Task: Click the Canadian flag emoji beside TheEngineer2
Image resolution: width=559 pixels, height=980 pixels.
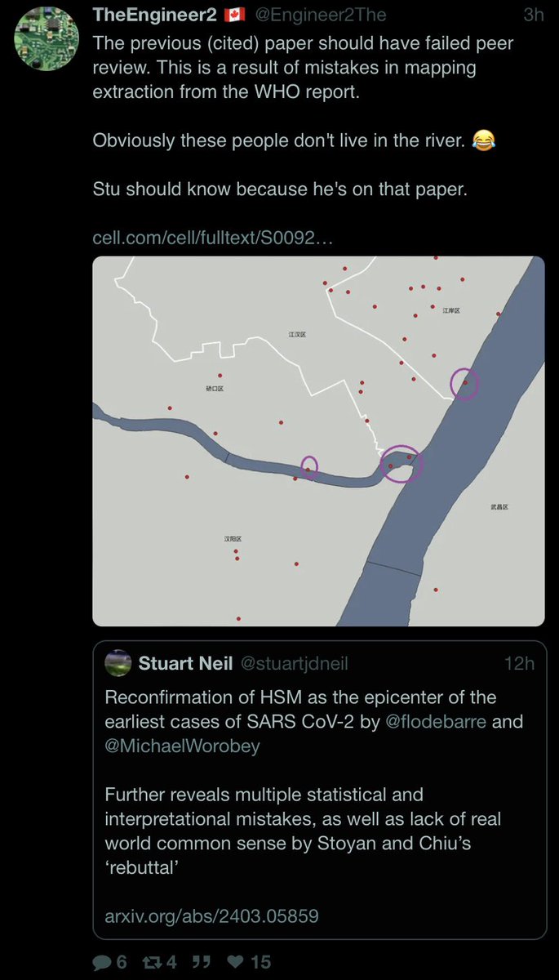Action: [234, 16]
